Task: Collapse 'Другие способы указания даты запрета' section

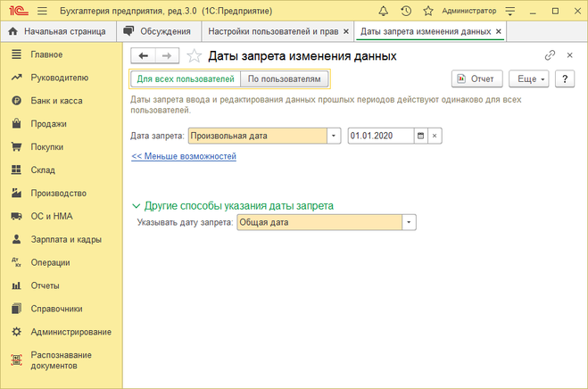Action: [x=137, y=205]
